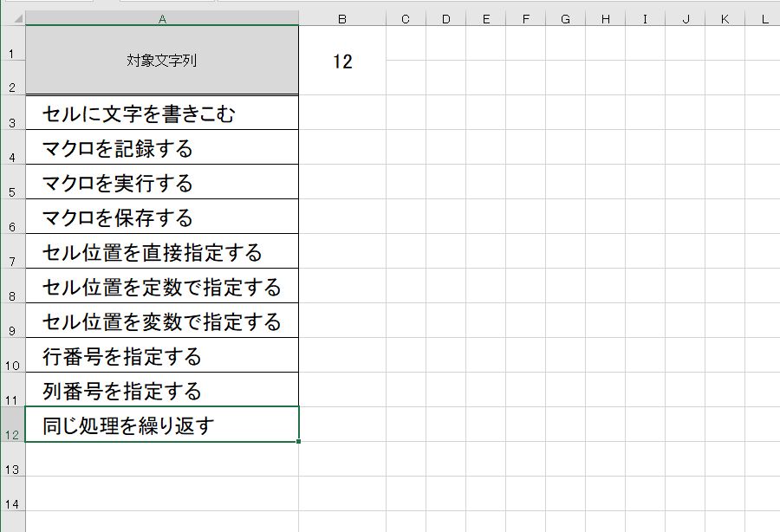Select the cell セル位置を直接指定する
This screenshot has width=780, height=532.
[x=162, y=251]
